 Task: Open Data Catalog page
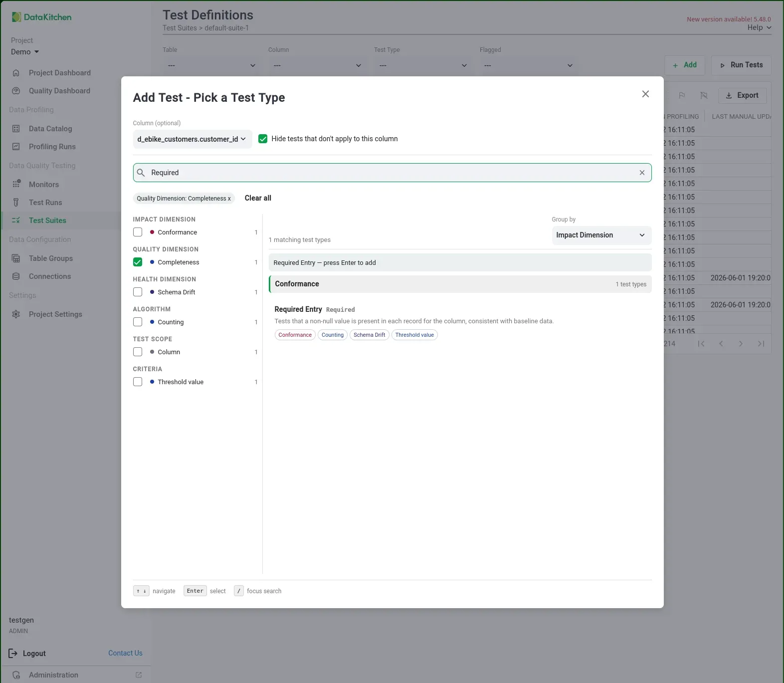coord(50,129)
